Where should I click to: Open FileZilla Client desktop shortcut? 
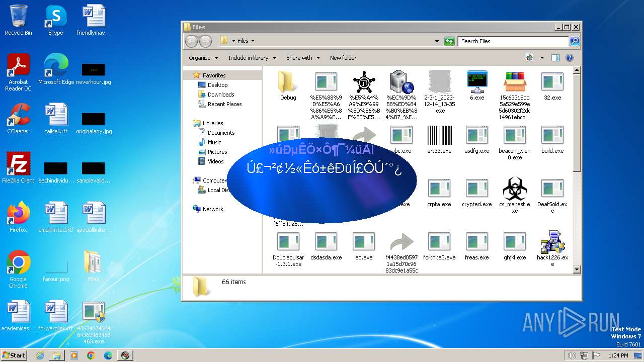point(18,168)
